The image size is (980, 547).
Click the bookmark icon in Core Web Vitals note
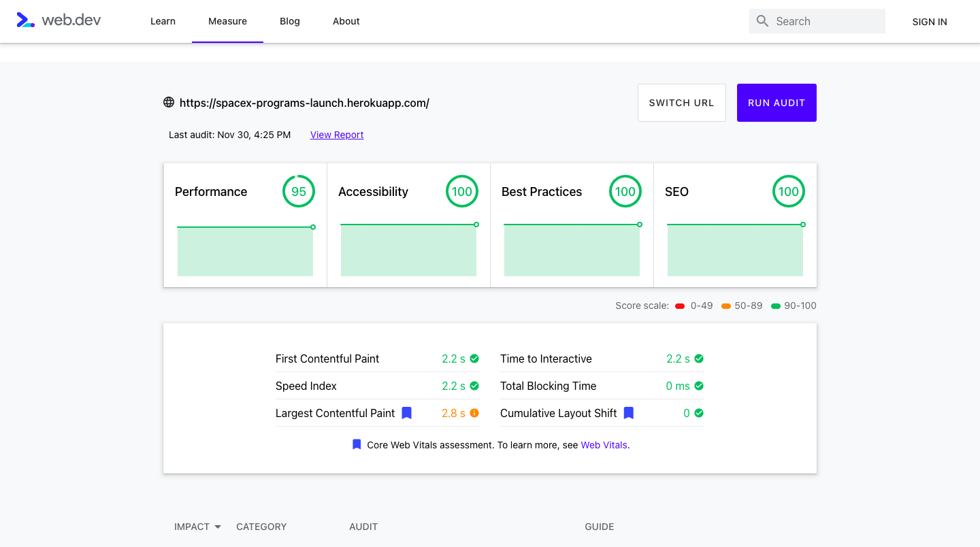[x=357, y=445]
